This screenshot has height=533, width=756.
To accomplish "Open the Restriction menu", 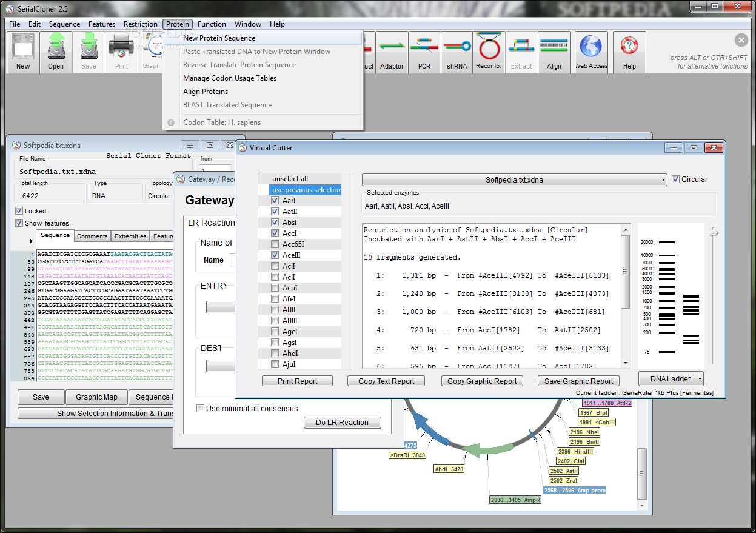I will tap(140, 24).
